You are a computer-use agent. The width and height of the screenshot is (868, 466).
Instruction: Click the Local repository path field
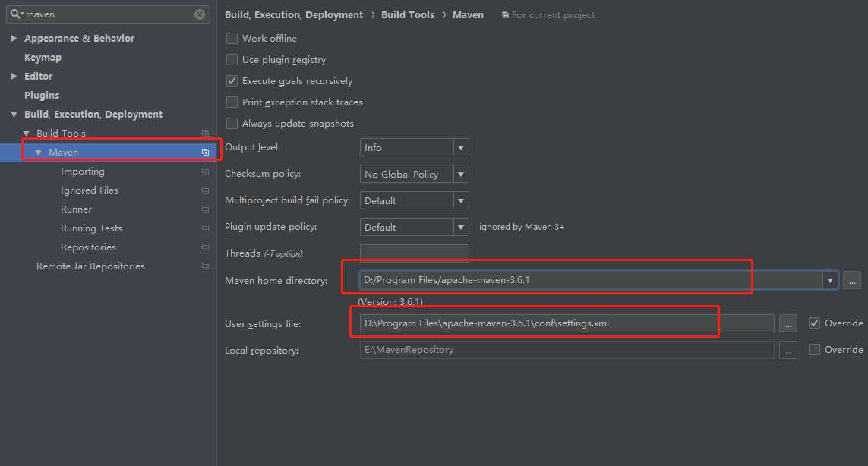point(567,350)
